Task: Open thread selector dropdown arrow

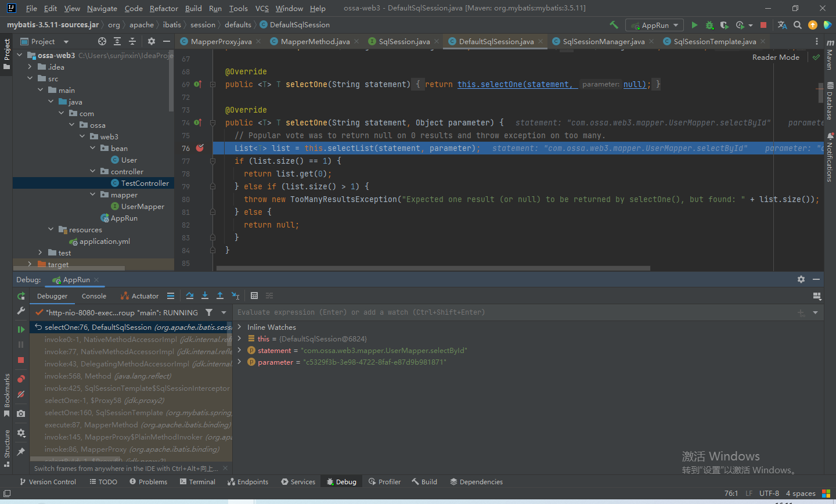Action: (224, 312)
